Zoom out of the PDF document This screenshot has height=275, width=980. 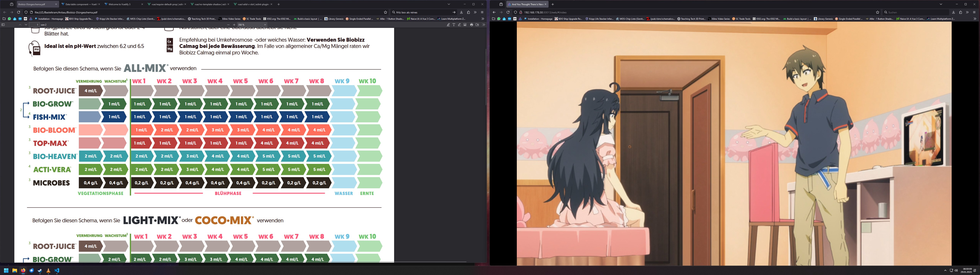tap(228, 25)
